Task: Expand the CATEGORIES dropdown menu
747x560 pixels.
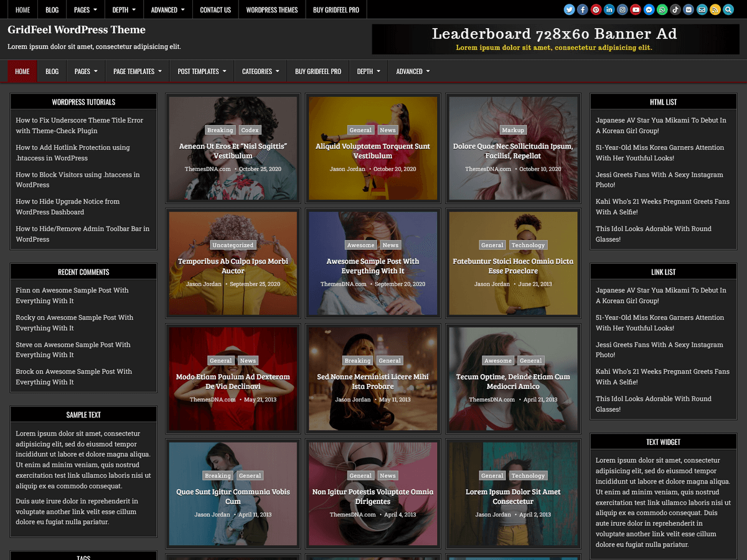Action: [260, 71]
